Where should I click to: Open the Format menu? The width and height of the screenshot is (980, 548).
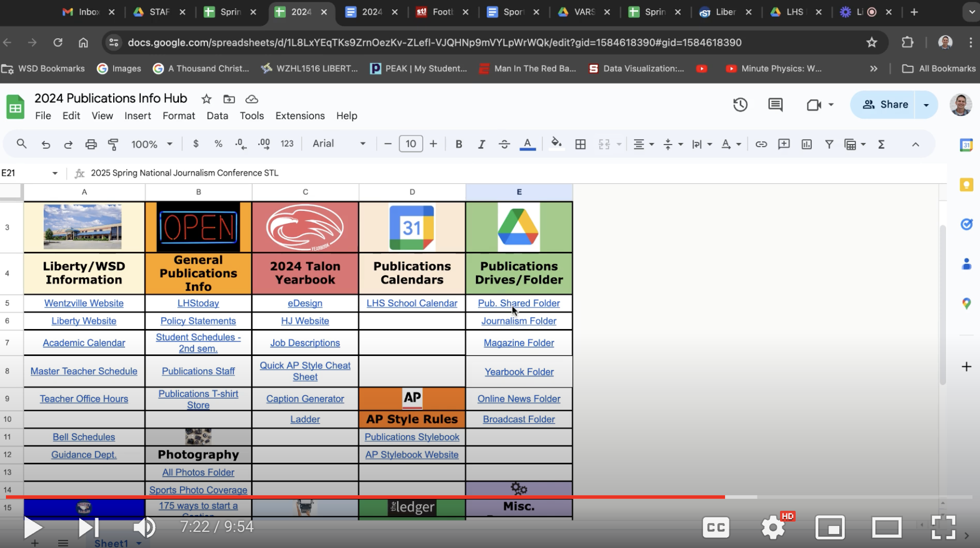pos(178,115)
